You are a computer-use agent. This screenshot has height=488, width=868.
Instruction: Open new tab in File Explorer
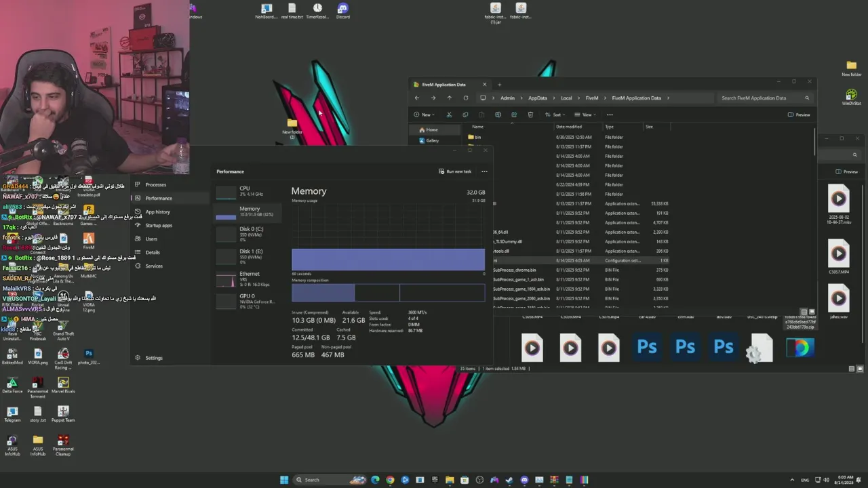pyautogui.click(x=499, y=85)
